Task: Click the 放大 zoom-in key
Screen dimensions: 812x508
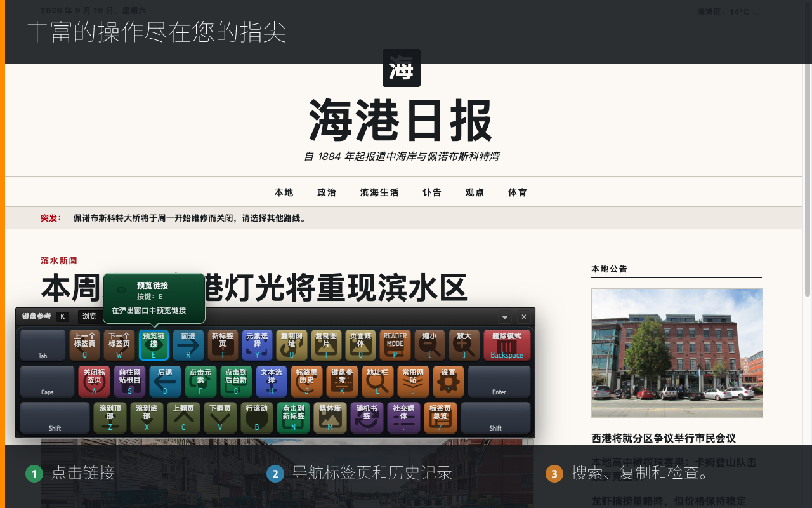Action: (x=464, y=345)
